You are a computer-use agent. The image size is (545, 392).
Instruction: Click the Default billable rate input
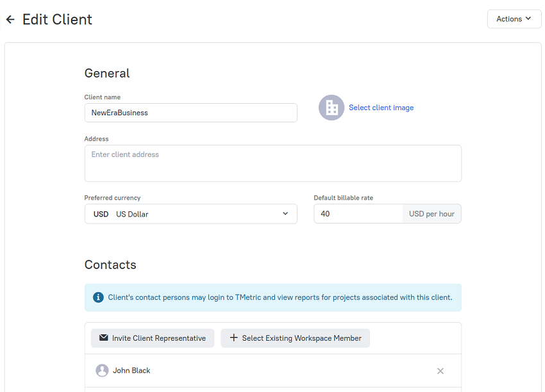(x=358, y=214)
